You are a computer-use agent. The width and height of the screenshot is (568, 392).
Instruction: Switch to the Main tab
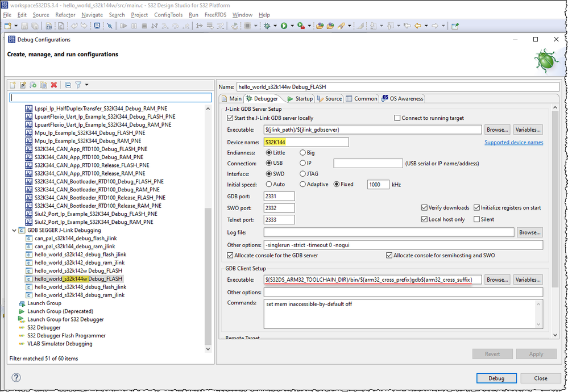coord(231,98)
